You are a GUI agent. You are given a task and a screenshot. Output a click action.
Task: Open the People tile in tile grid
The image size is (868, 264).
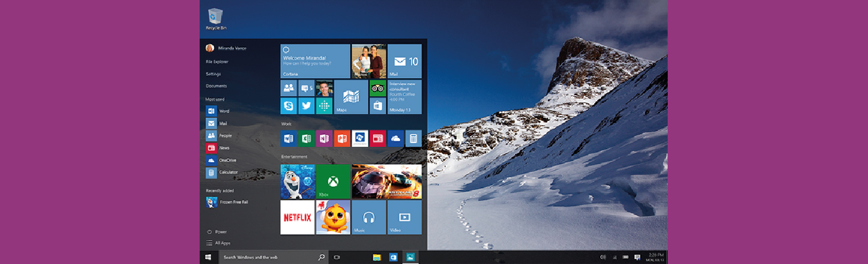pyautogui.click(x=288, y=88)
